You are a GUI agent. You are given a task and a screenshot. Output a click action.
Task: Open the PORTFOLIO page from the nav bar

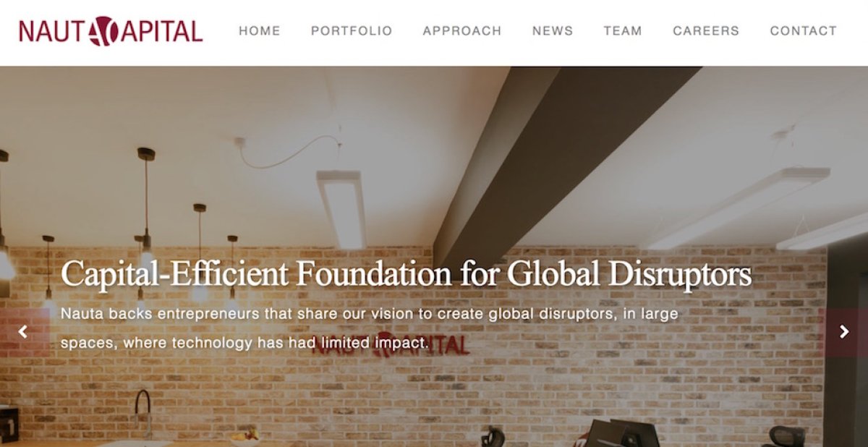(x=352, y=31)
